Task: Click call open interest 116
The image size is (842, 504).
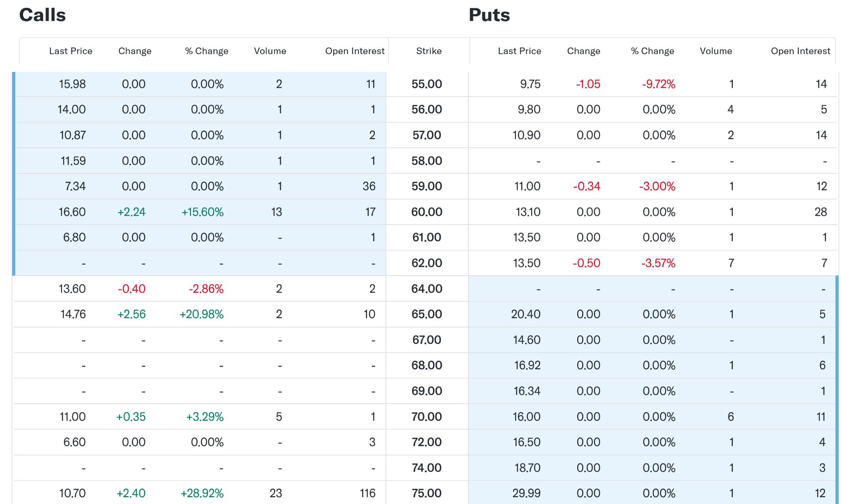Action: 367,493
